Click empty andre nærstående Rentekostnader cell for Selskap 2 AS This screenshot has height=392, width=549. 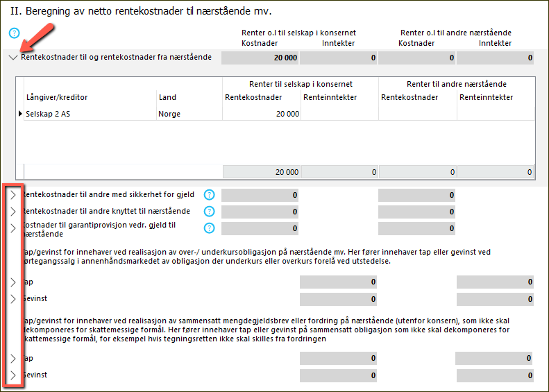click(x=418, y=114)
